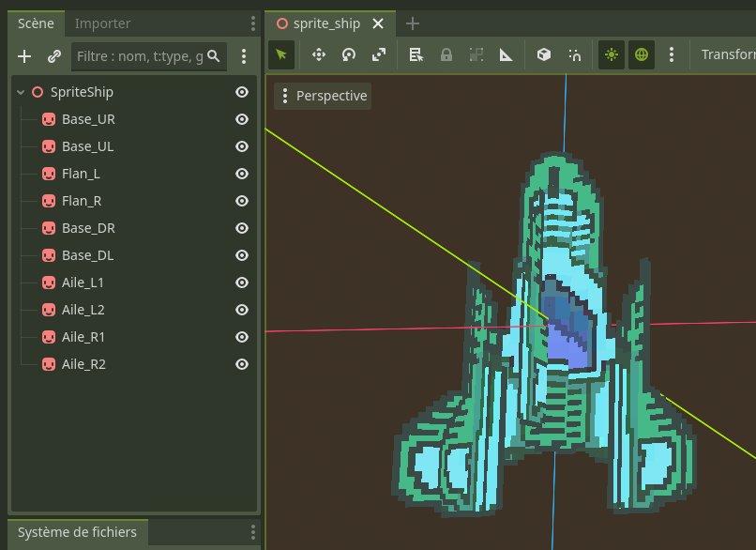Viewport: 756px width, 550px height.
Task: Open sun and environment settings menu
Action: (672, 54)
